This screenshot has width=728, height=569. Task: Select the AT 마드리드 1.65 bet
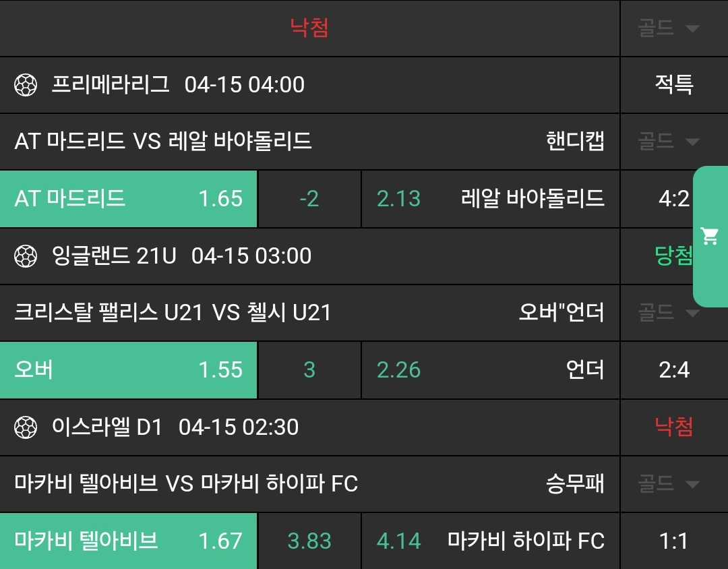tap(128, 199)
